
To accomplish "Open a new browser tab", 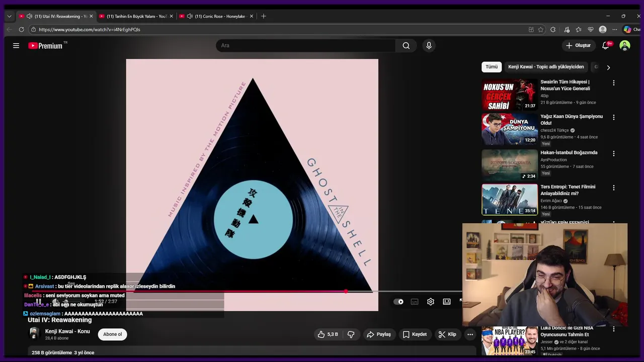I will tap(264, 16).
